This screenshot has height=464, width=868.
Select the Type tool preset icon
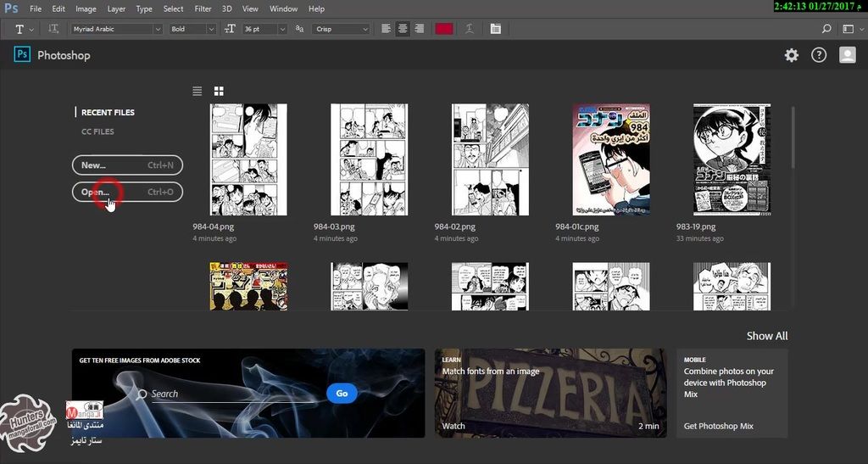point(19,29)
